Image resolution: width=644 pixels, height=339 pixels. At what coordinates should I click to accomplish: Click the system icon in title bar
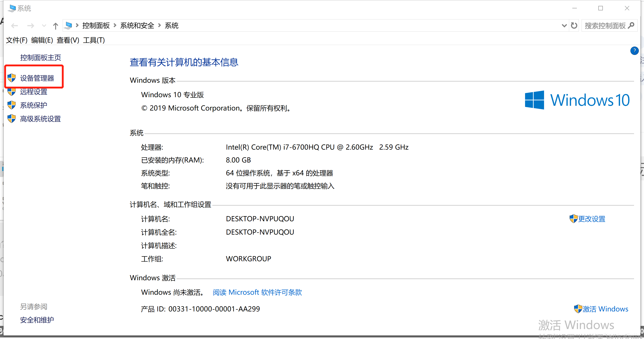coord(12,8)
